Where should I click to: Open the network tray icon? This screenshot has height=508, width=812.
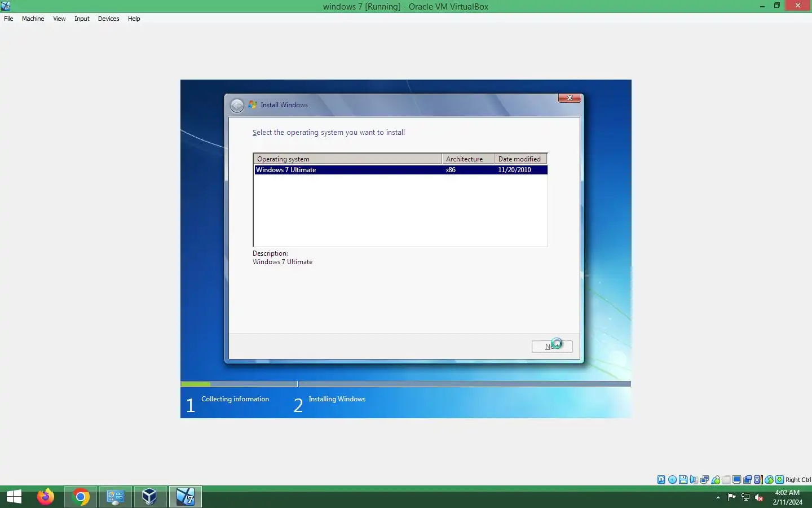(745, 497)
